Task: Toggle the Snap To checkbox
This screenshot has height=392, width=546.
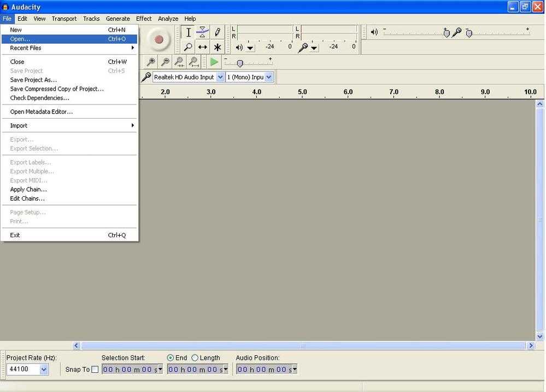Action: pyautogui.click(x=95, y=370)
